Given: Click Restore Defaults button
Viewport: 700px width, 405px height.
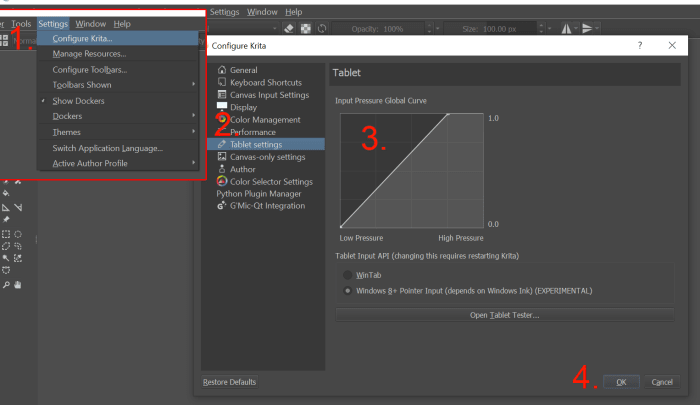Looking at the screenshot, I should click(x=229, y=382).
